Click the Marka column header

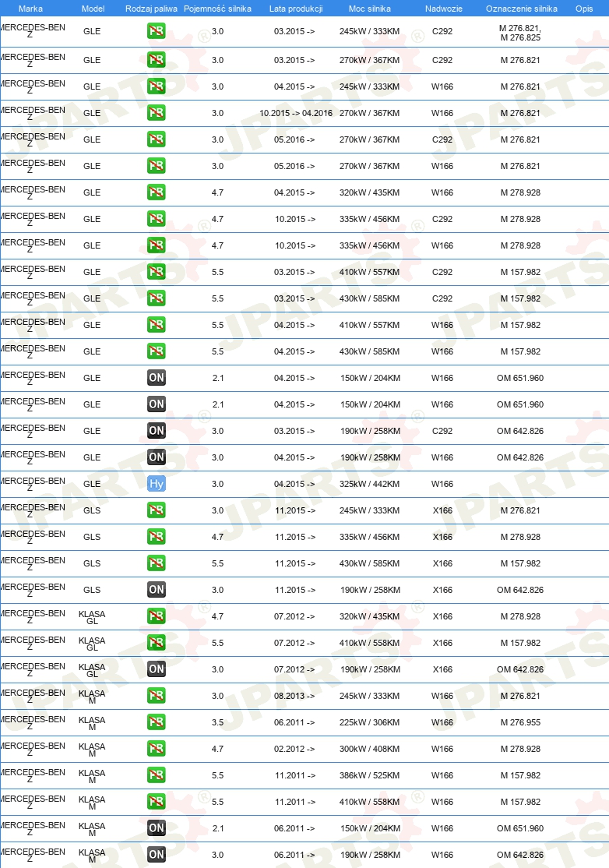tap(30, 9)
